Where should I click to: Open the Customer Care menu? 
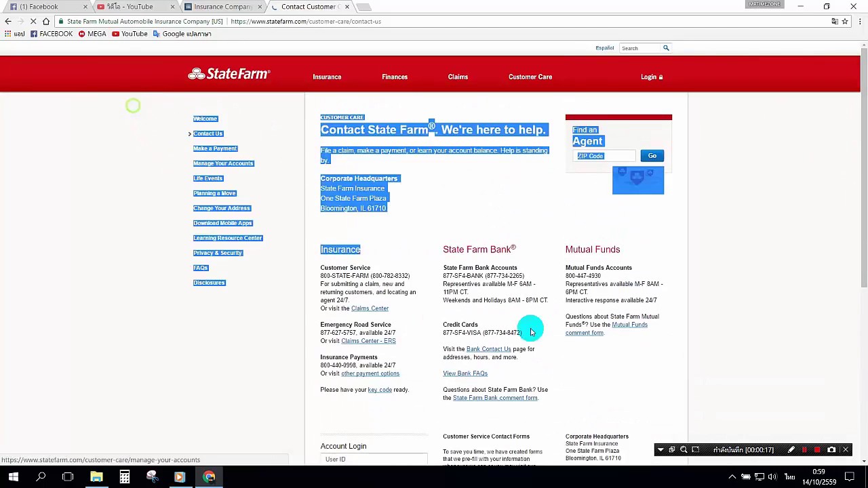click(x=530, y=77)
